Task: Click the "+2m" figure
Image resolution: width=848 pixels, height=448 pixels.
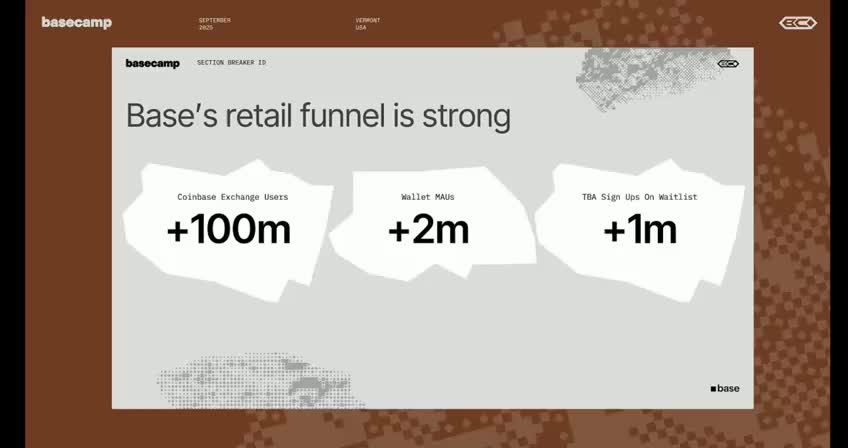Action: click(x=428, y=229)
